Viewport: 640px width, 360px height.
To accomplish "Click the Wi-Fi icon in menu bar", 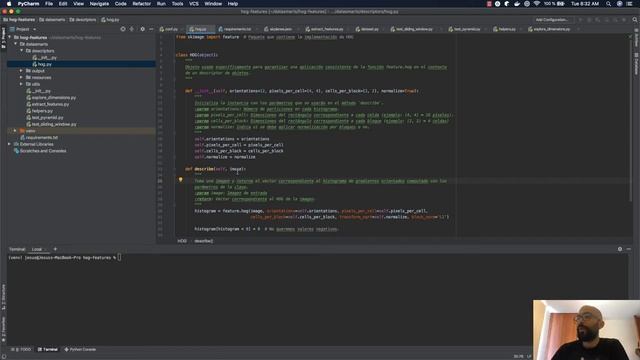I will coord(537,4).
